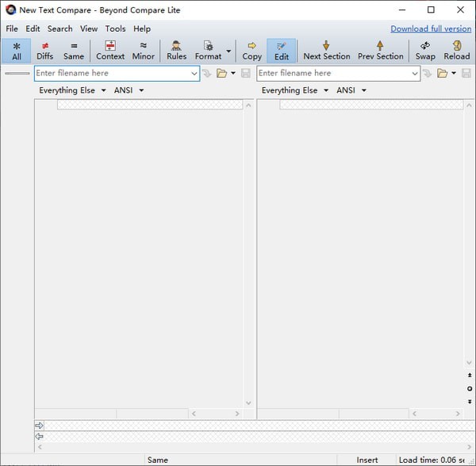This screenshot has width=476, height=466.
Task: Click the right pane save disk icon
Action: (x=466, y=73)
